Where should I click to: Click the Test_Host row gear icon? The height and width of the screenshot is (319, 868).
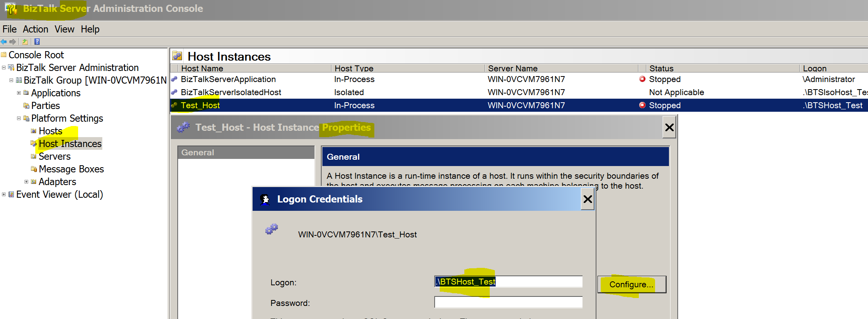coord(174,105)
